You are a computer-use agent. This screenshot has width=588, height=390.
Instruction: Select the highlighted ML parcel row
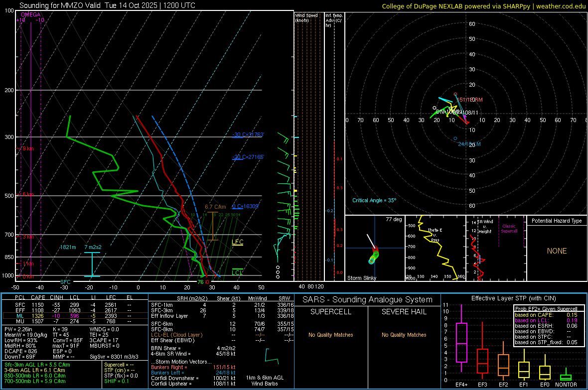click(75, 316)
